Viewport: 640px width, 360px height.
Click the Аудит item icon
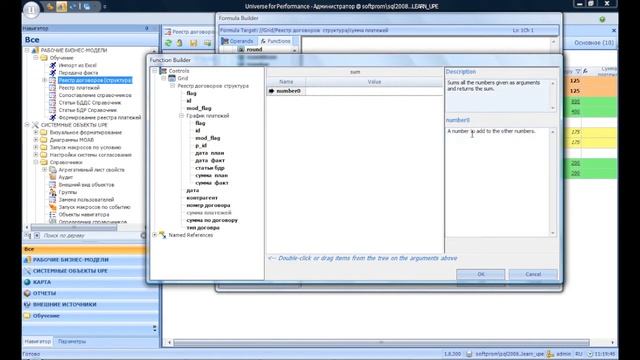[x=53, y=177]
